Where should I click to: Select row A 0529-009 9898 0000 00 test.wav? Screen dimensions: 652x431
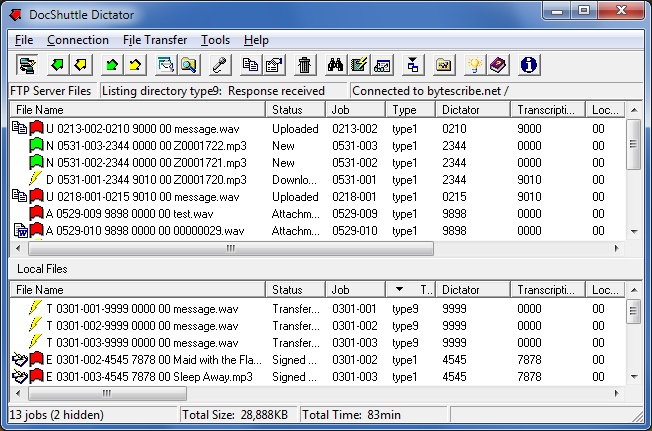coord(318,214)
